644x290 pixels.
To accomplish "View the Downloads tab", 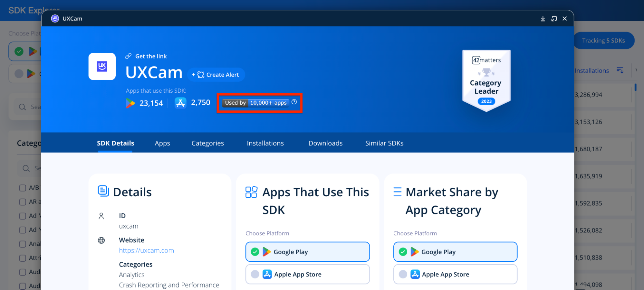I will pyautogui.click(x=326, y=143).
